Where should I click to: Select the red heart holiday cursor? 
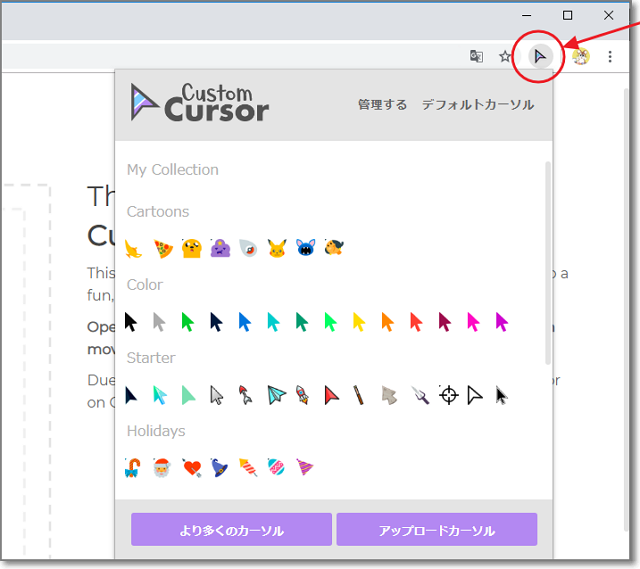pyautogui.click(x=191, y=467)
